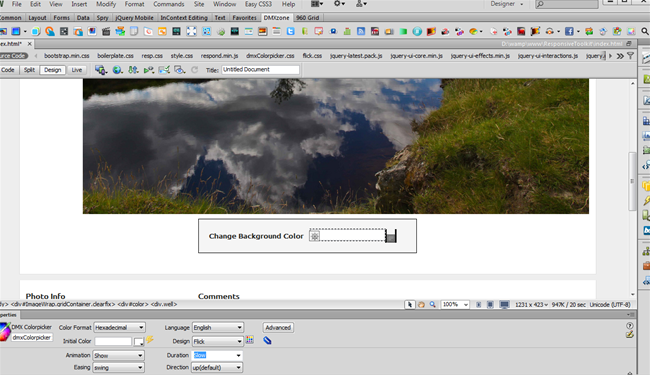Open the Commands menu
The height and width of the screenshot is (375, 650).
tap(169, 4)
